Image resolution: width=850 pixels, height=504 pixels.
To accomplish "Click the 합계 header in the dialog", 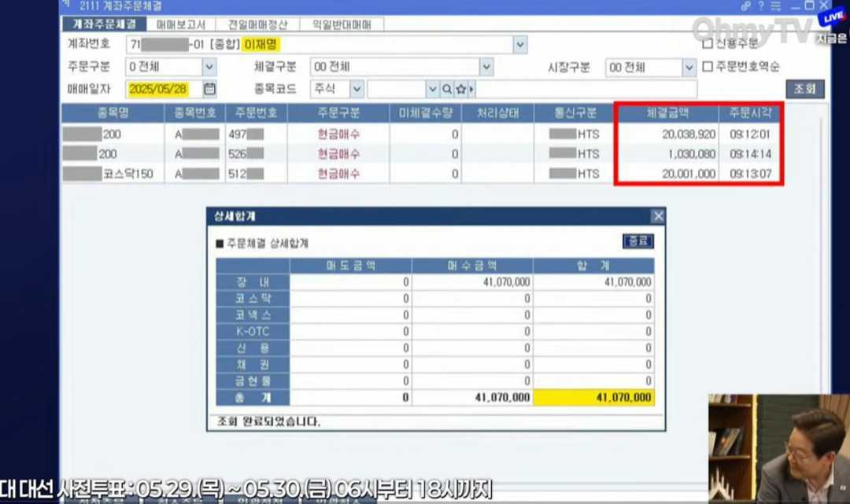I will point(593,266).
